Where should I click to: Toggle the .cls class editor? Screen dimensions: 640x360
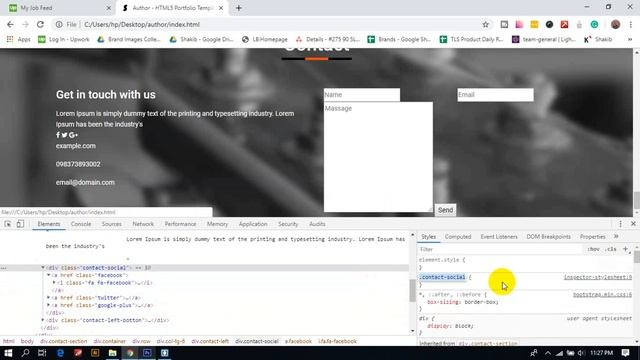(x=611, y=249)
